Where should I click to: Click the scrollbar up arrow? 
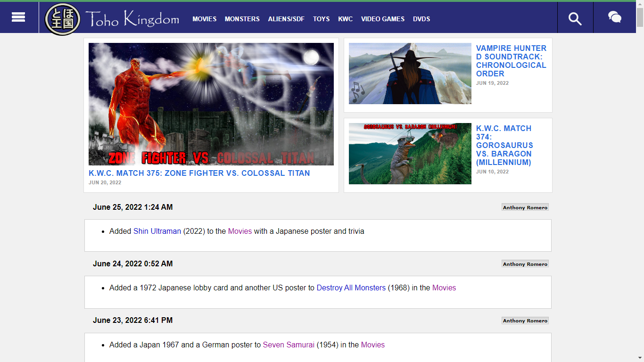[x=640, y=4]
